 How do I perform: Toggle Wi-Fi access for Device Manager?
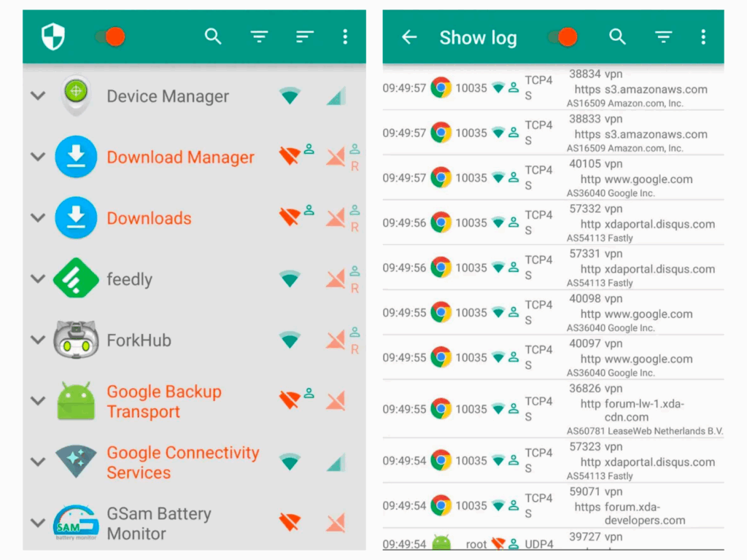pyautogui.click(x=290, y=96)
